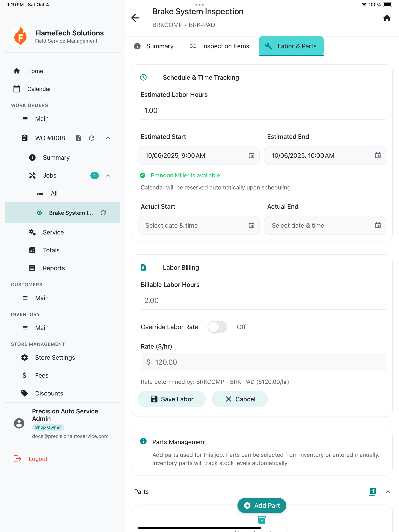Collapse the Jobs list chevron
The height and width of the screenshot is (532, 399).
pyautogui.click(x=108, y=175)
